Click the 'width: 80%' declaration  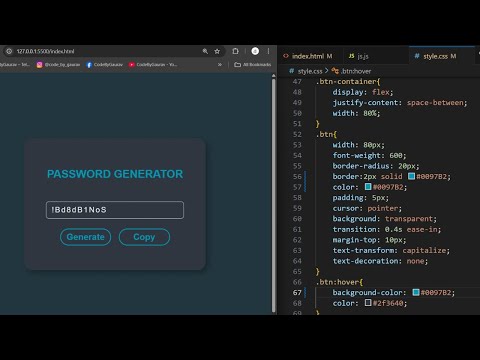click(x=356, y=113)
